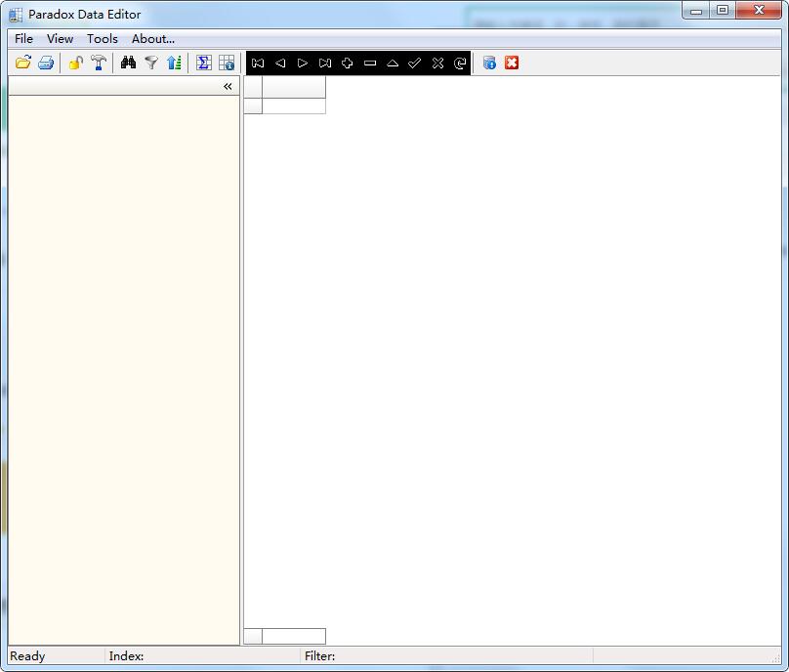Insert a new record with the plus icon

point(347,63)
